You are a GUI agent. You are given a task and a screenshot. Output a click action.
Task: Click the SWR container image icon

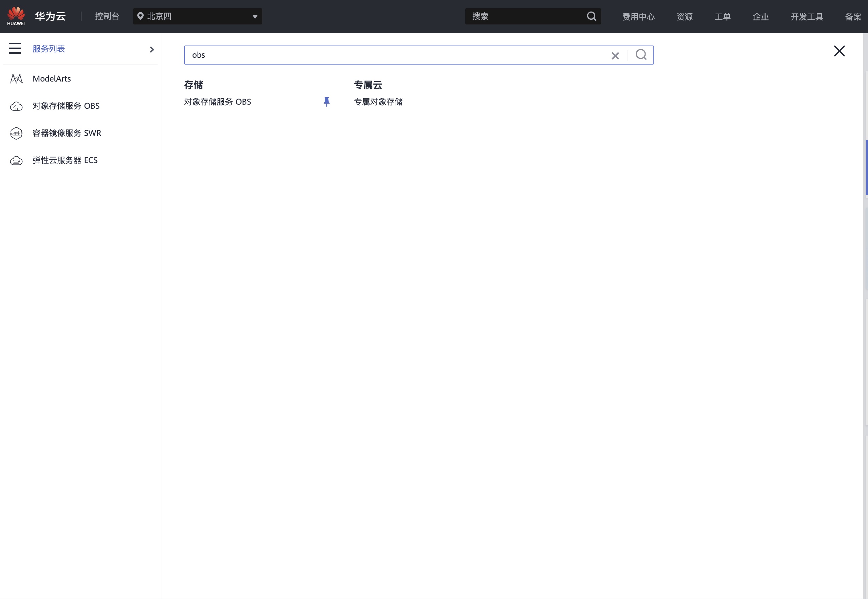(16, 133)
